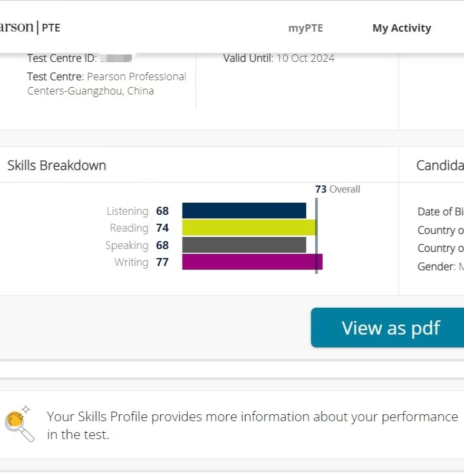
Task: Click the magnifying glass Skills Profile icon
Action: tap(19, 424)
